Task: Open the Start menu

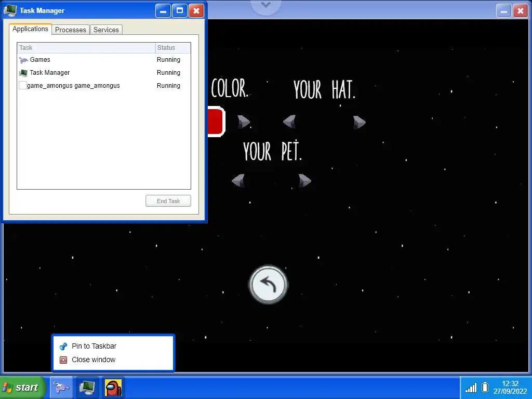Action: 22,388
